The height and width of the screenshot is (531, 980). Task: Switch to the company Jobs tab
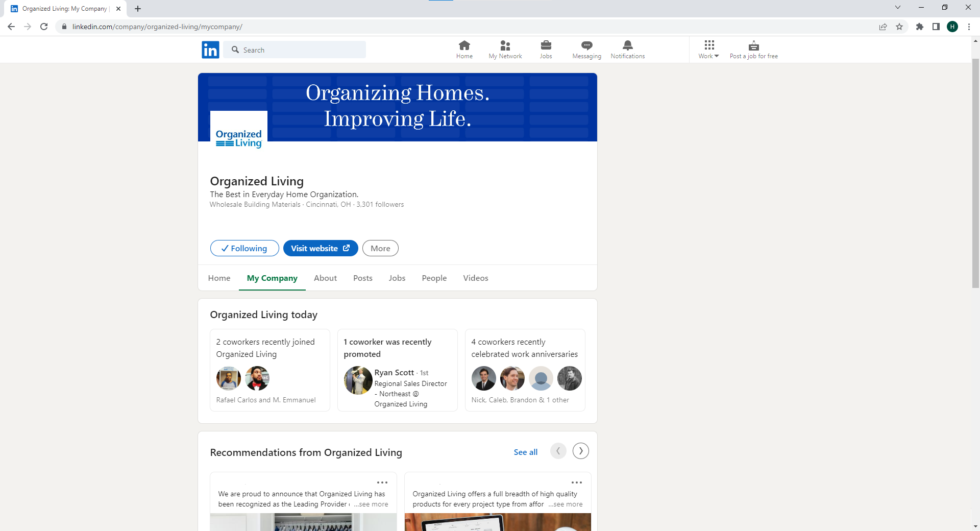point(397,278)
